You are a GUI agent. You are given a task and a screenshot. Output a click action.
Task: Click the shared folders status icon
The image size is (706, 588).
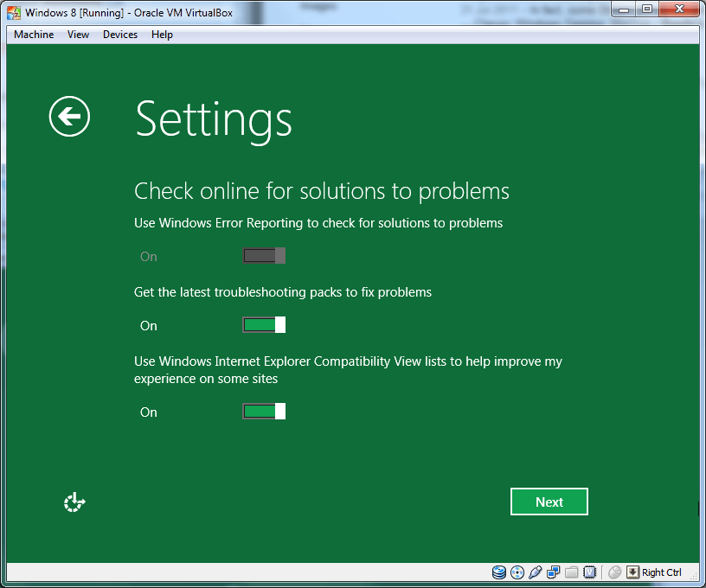click(571, 572)
